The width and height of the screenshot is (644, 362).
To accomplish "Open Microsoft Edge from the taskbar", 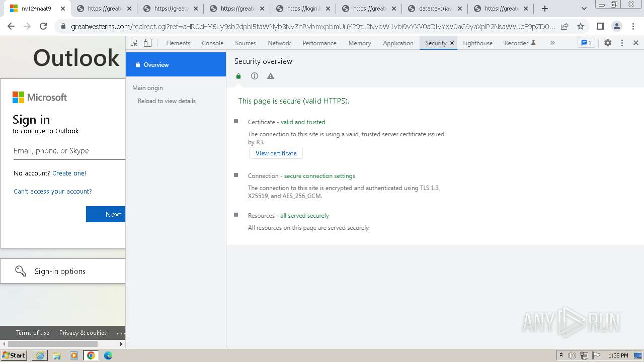I will [108, 355].
